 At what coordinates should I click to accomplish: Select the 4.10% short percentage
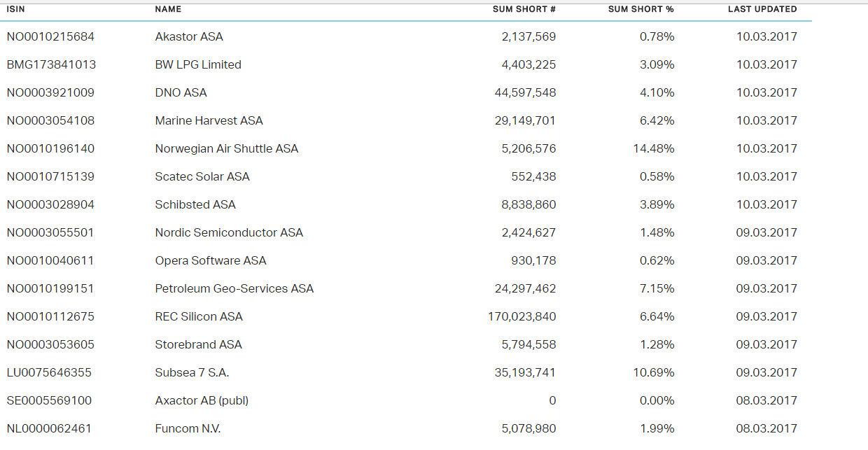pos(657,92)
